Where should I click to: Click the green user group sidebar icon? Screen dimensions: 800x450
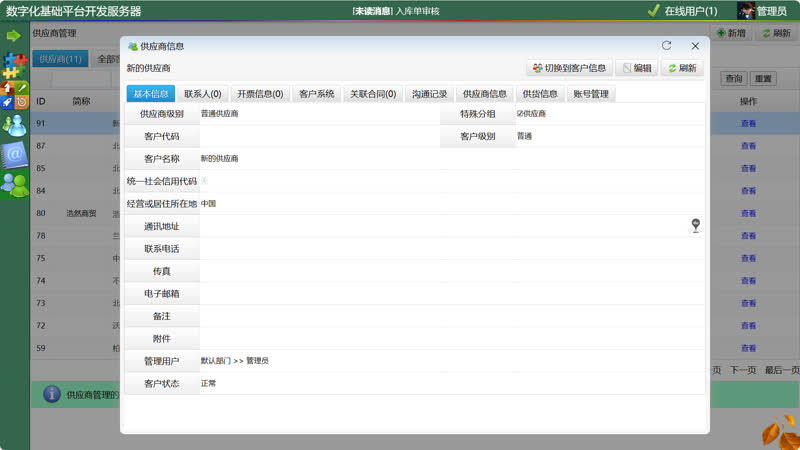14,184
